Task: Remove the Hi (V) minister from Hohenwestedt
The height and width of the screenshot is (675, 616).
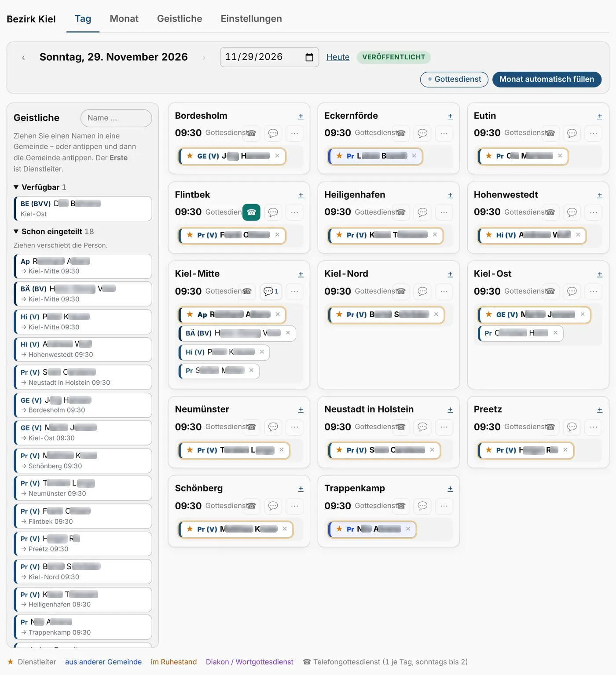Action: coord(578,235)
